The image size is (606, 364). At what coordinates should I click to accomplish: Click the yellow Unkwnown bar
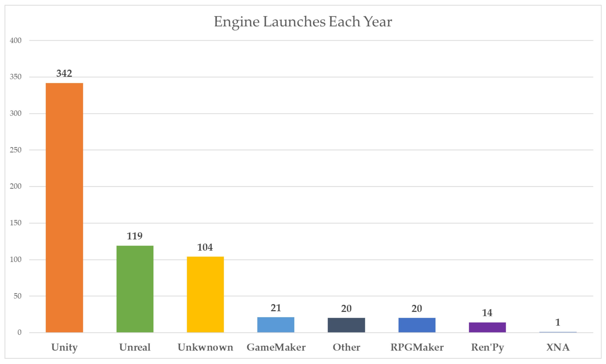point(205,294)
